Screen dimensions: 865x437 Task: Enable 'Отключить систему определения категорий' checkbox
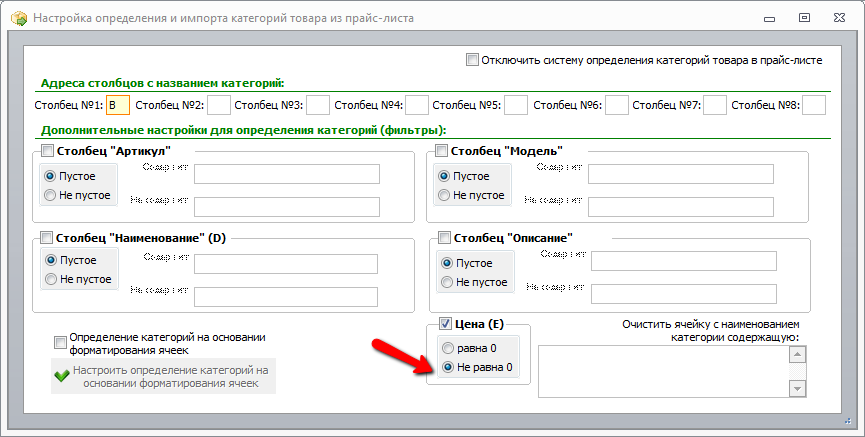472,60
